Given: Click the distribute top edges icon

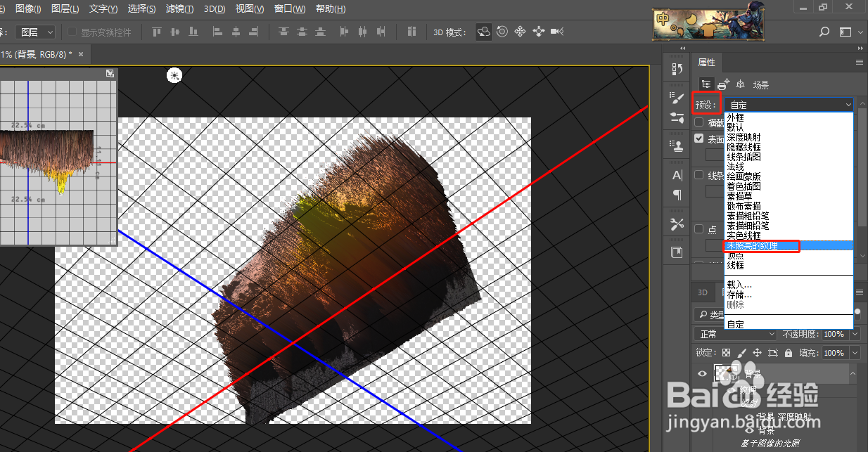Looking at the screenshot, I should (x=283, y=32).
